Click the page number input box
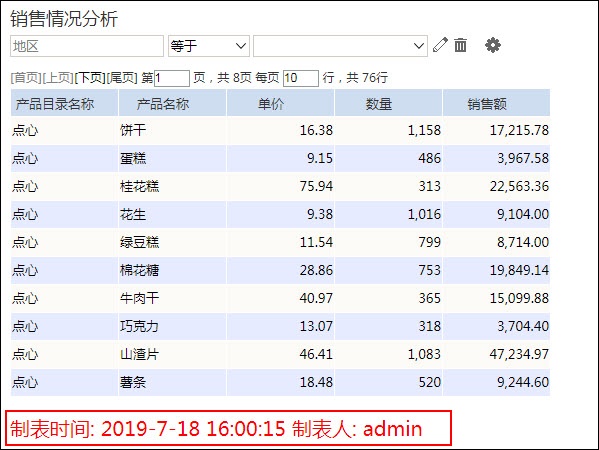The height and width of the screenshot is (450, 599). point(172,78)
